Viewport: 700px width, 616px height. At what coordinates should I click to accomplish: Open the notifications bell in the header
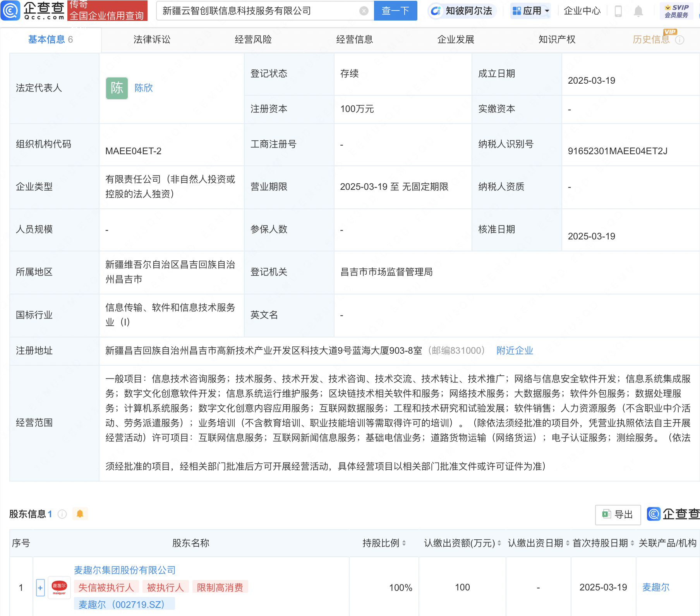pos(638,11)
